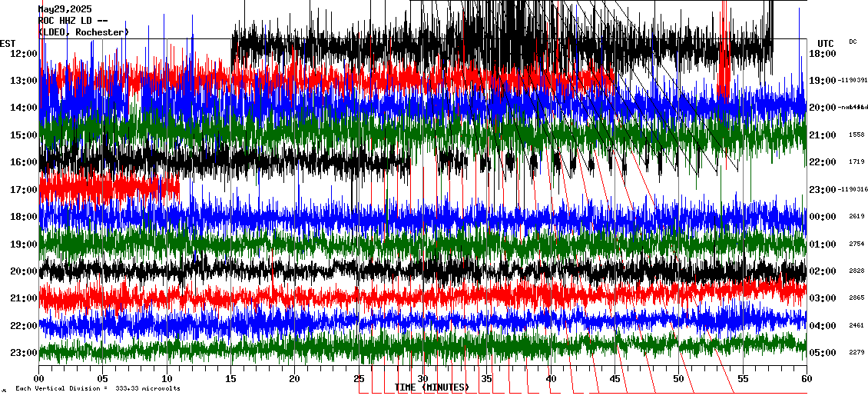This screenshot has height=399, width=868.
Task: Click the TIME (MINUTES) axis title
Action: pos(431,387)
